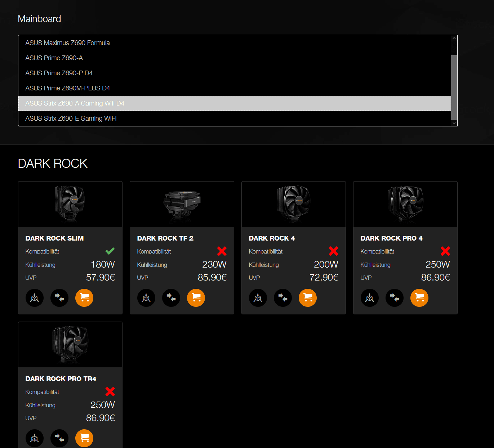
Task: Compare the Dark Rock Pro 4 cooler
Action: pos(395,298)
